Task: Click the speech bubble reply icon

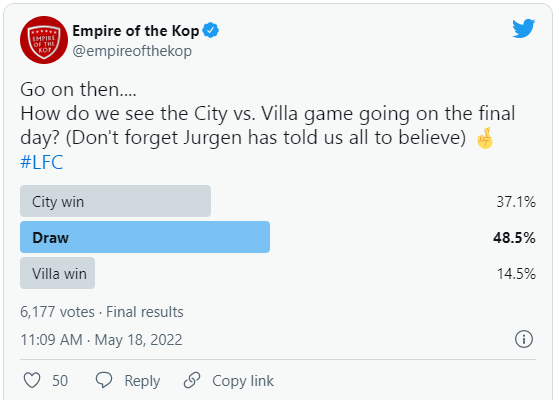Action: tap(104, 380)
